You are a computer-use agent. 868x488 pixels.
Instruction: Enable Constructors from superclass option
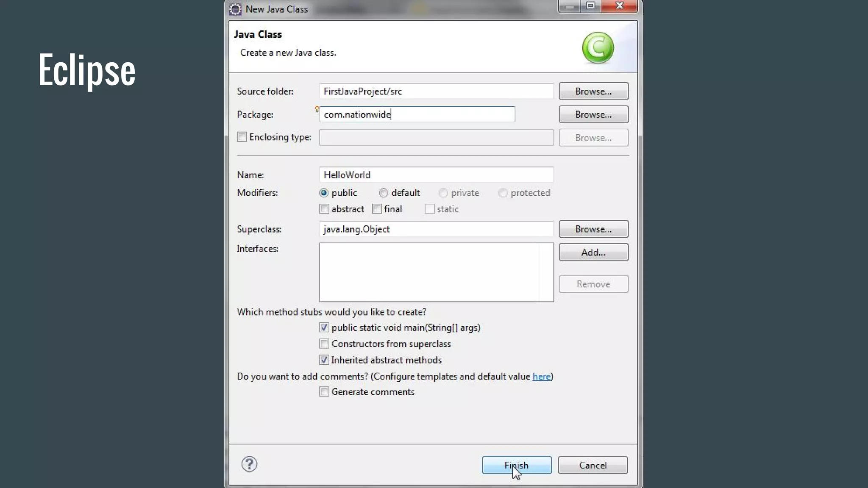pyautogui.click(x=324, y=344)
